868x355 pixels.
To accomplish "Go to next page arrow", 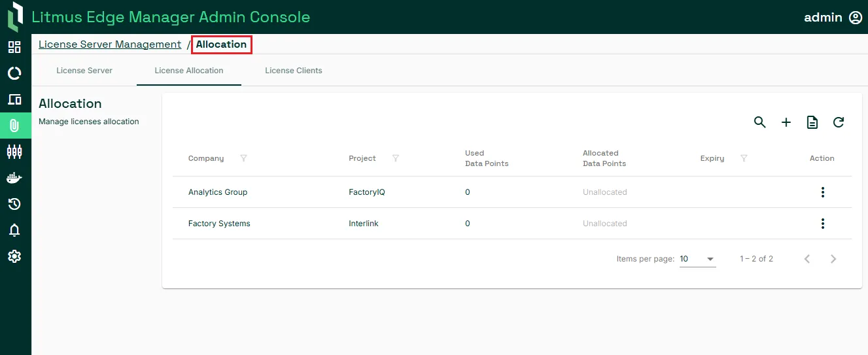I will pyautogui.click(x=833, y=259).
